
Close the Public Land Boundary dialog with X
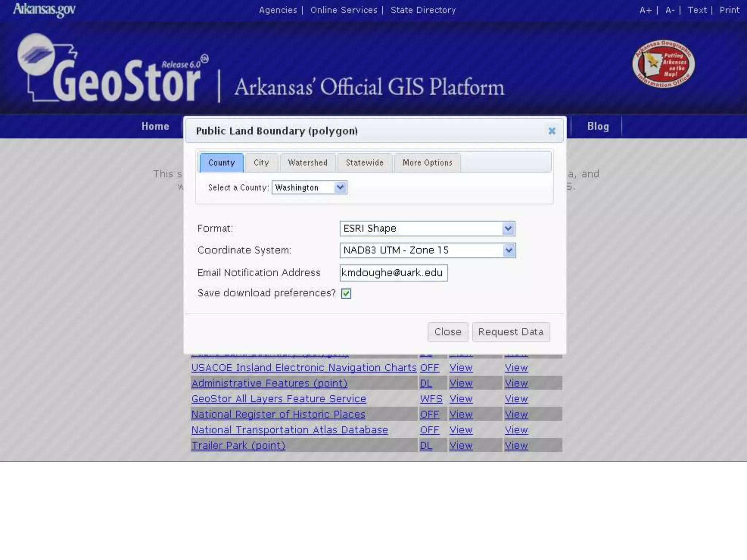tap(551, 131)
